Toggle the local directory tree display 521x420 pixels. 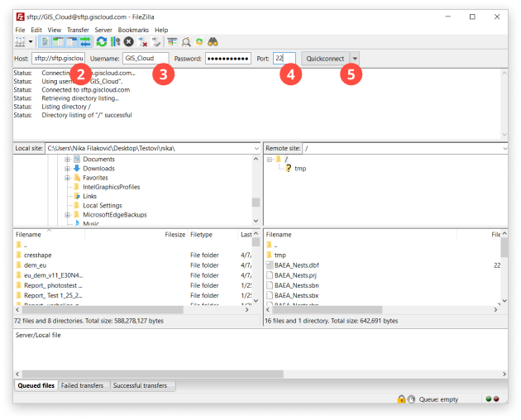pos(58,42)
